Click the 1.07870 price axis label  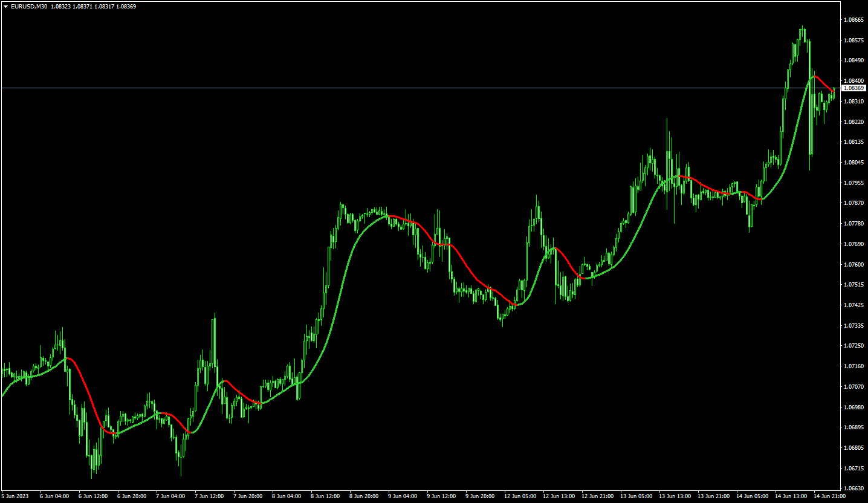(x=853, y=203)
